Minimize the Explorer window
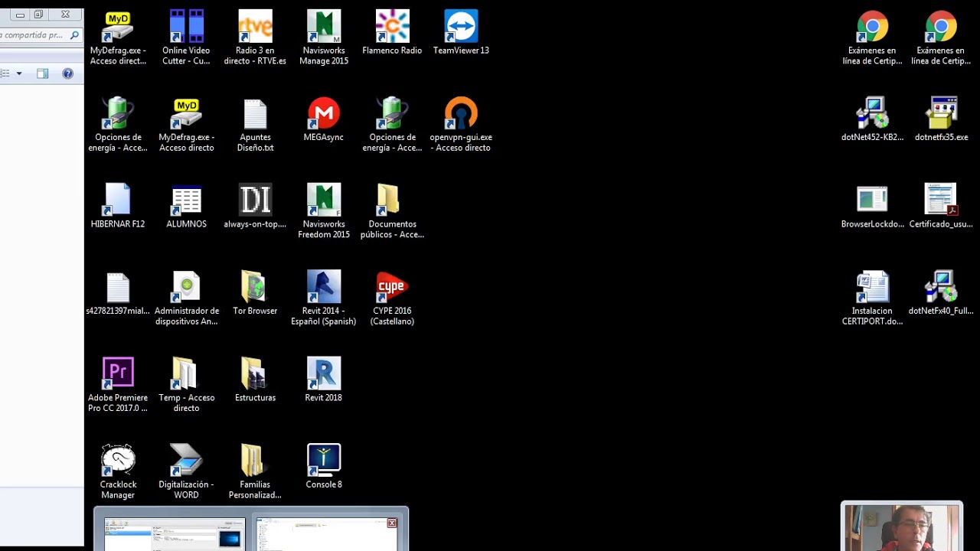This screenshot has width=980, height=551. tap(20, 15)
